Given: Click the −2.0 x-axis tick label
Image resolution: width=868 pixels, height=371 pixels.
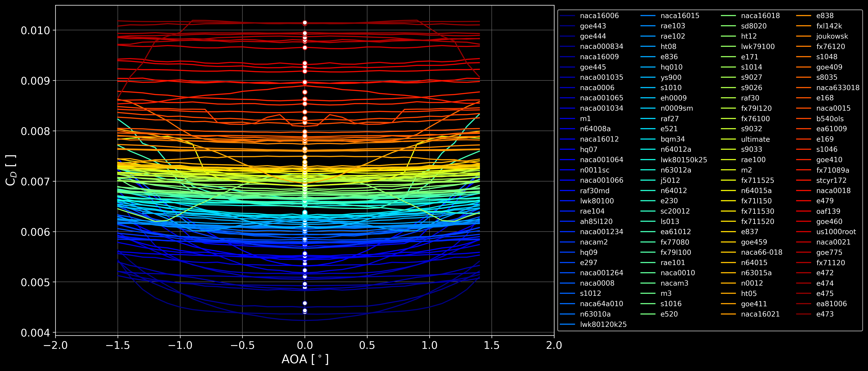Looking at the screenshot, I should pyautogui.click(x=55, y=345).
